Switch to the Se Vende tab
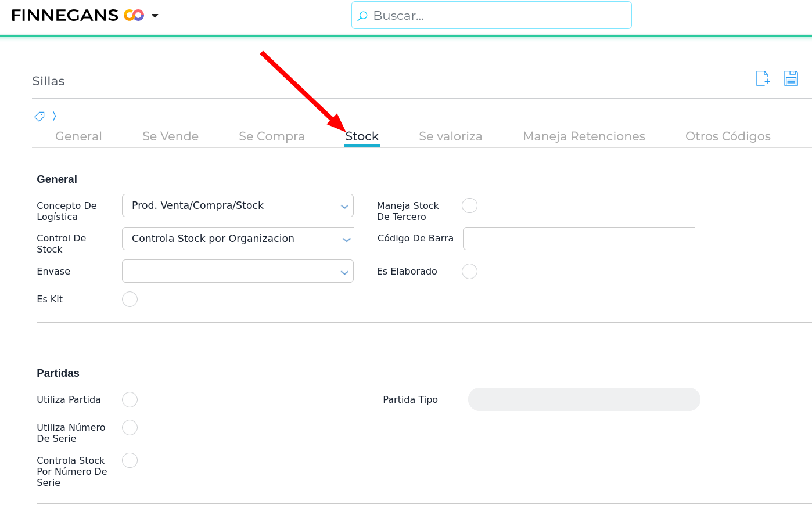 point(170,136)
